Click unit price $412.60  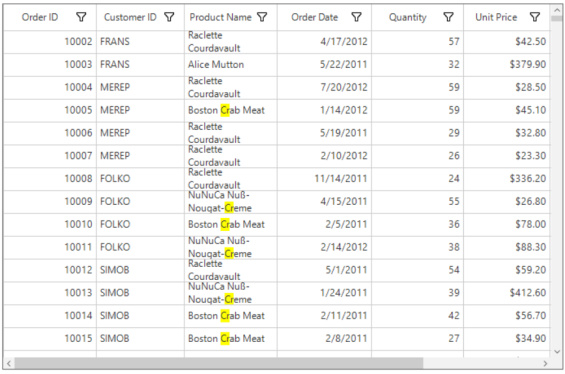(507, 293)
